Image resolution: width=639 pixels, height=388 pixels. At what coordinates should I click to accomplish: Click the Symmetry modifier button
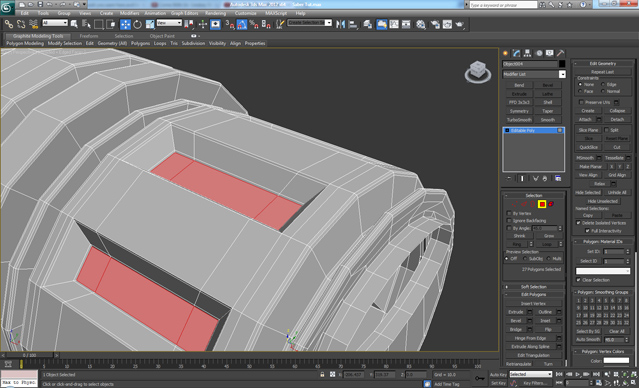point(519,111)
